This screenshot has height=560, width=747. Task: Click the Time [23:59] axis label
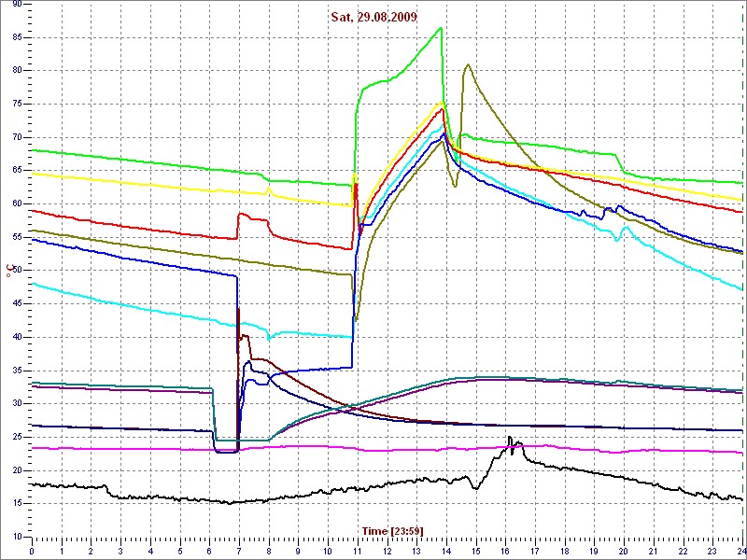click(x=392, y=530)
